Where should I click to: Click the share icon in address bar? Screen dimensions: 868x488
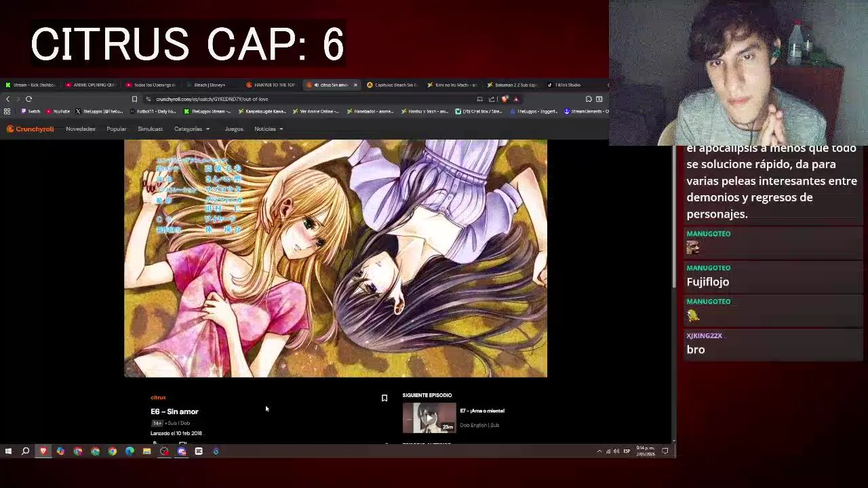click(x=492, y=99)
